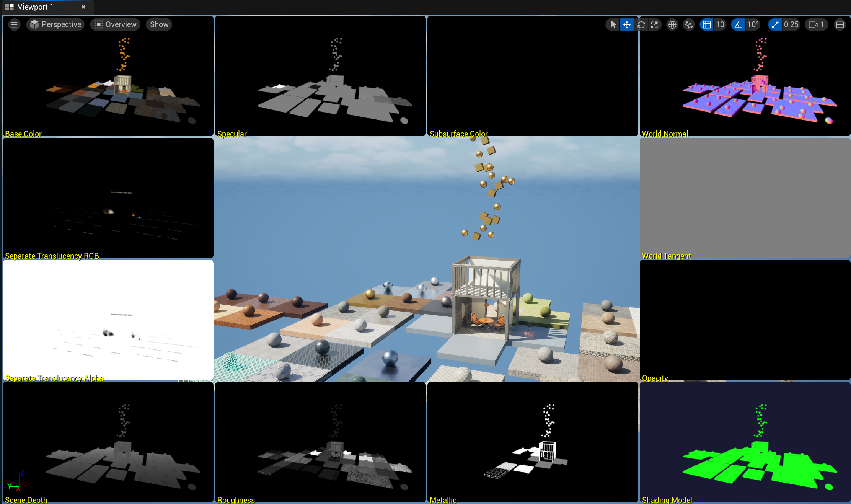Open the grid snap size 10 dropdown
This screenshot has width=851, height=504.
click(720, 25)
